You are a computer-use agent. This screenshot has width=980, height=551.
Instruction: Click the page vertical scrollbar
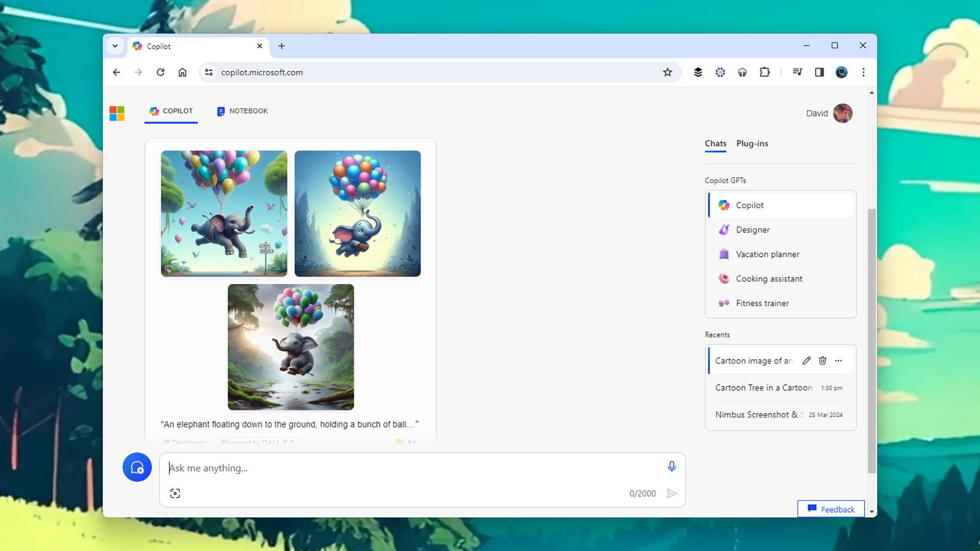(x=871, y=340)
